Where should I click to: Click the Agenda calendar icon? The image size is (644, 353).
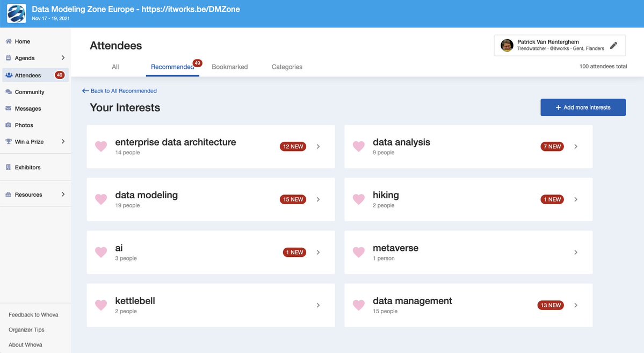coord(8,58)
